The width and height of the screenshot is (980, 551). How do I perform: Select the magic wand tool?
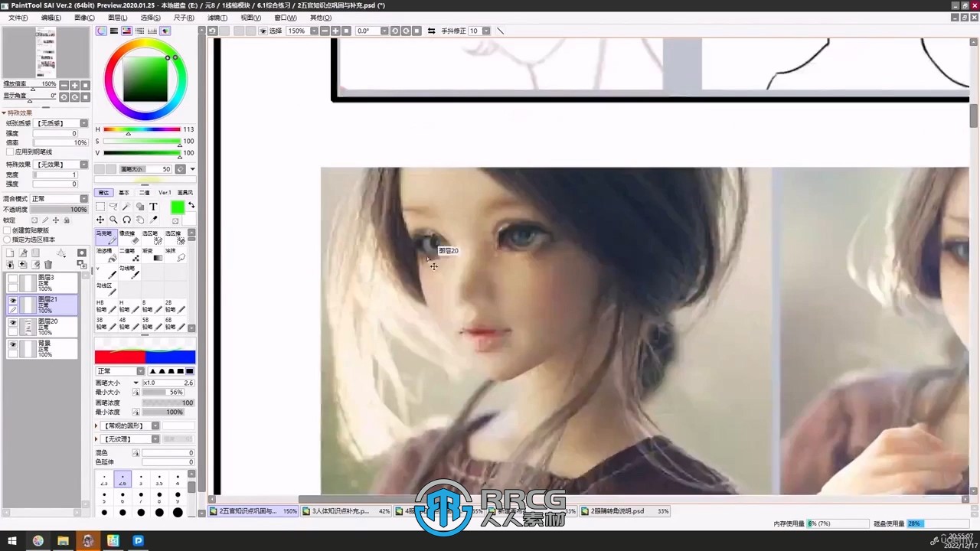[126, 207]
